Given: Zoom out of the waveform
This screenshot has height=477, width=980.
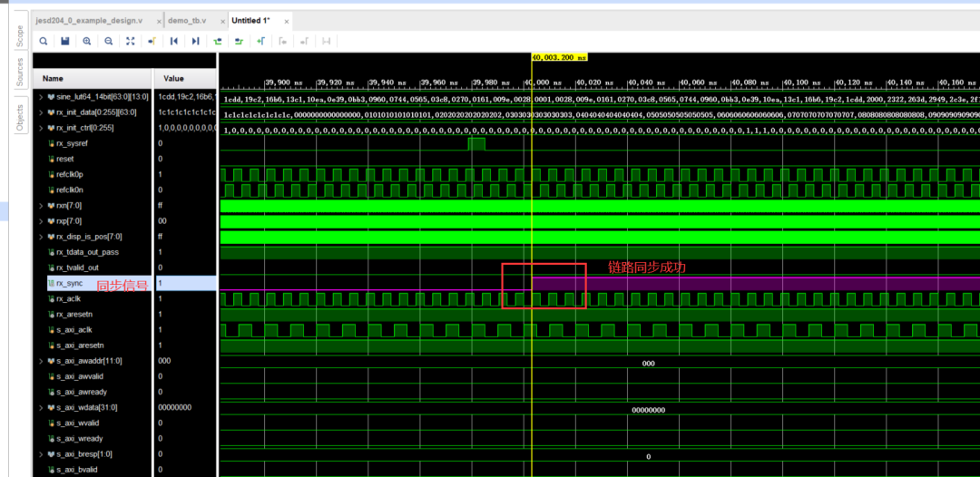Looking at the screenshot, I should pos(109,41).
